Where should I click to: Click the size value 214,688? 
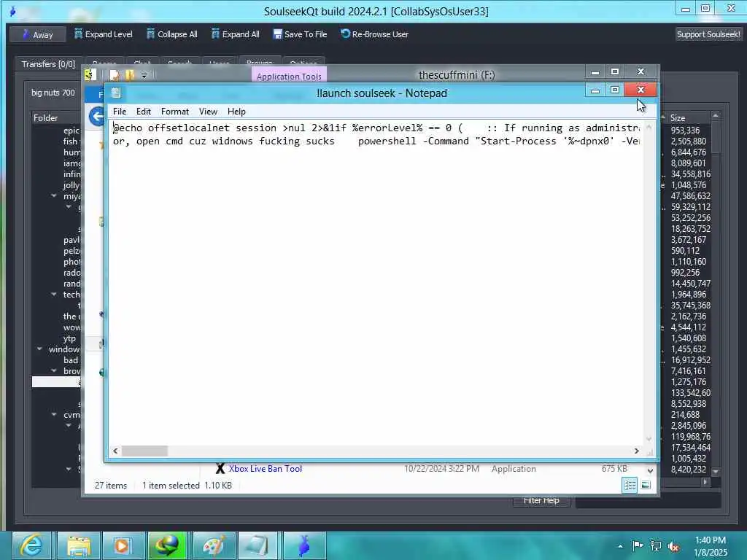point(685,415)
